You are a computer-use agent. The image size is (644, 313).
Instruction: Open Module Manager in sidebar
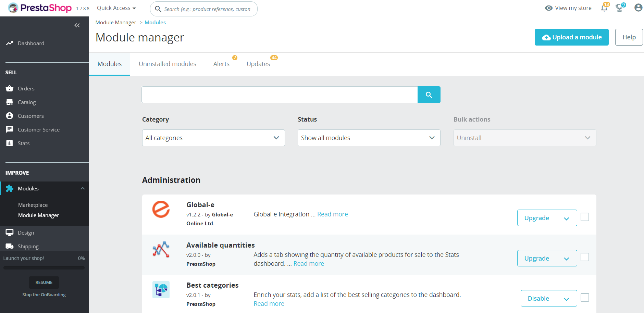[38, 215]
